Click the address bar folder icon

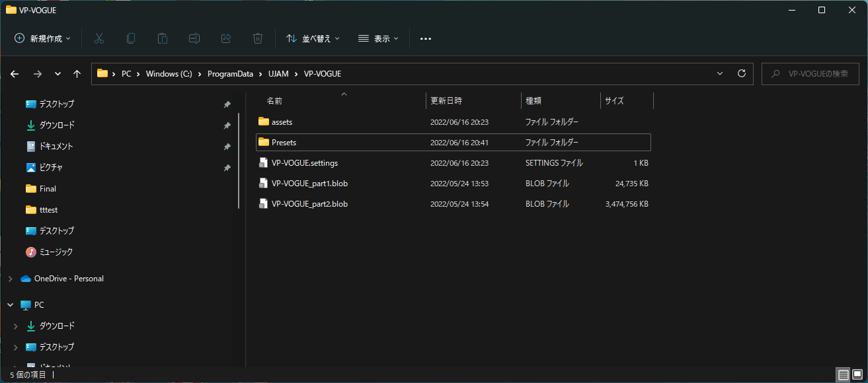tap(102, 73)
